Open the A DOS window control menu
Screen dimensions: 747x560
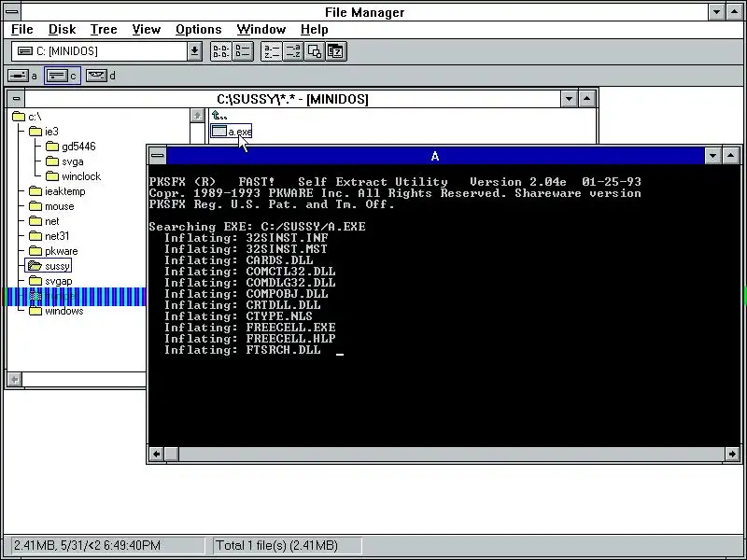coord(157,156)
